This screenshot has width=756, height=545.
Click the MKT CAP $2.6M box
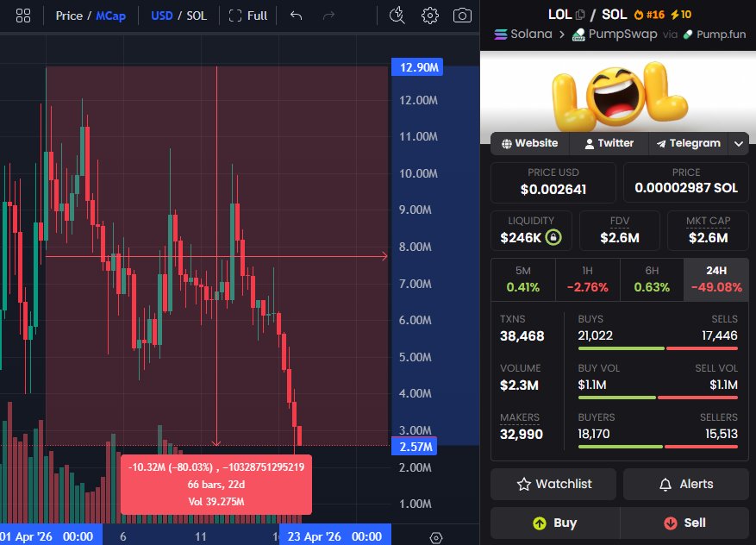click(x=708, y=230)
